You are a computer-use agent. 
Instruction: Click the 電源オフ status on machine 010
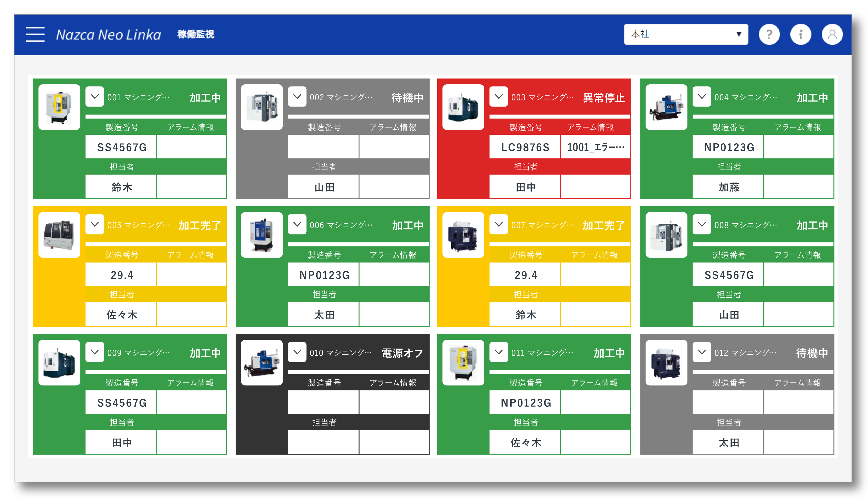click(402, 353)
